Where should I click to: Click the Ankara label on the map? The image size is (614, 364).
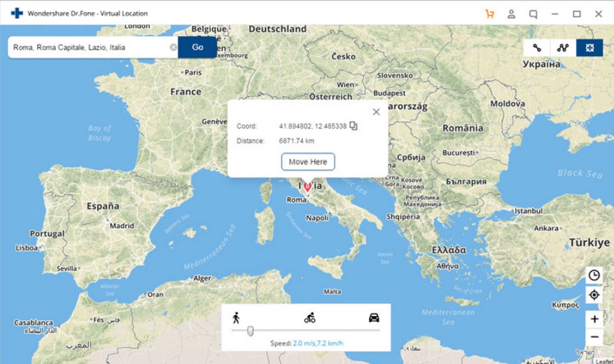[546, 228]
